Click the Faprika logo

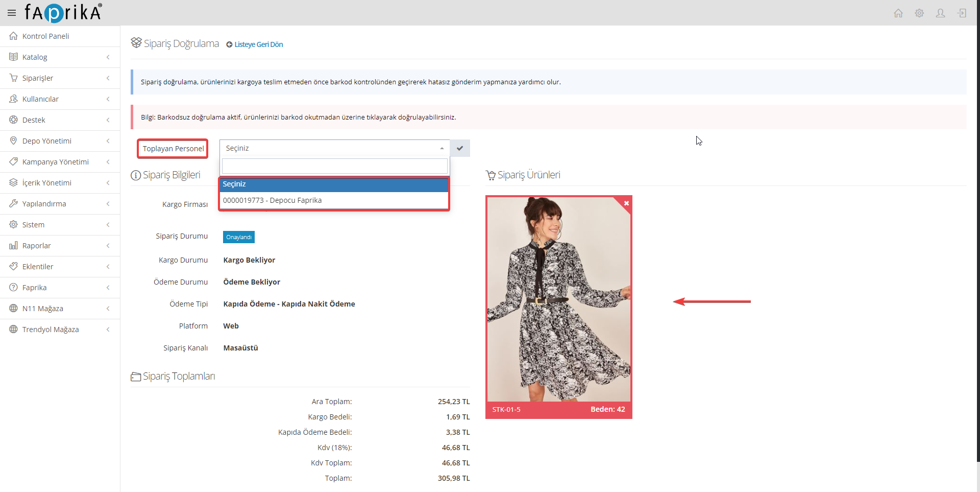pos(63,13)
